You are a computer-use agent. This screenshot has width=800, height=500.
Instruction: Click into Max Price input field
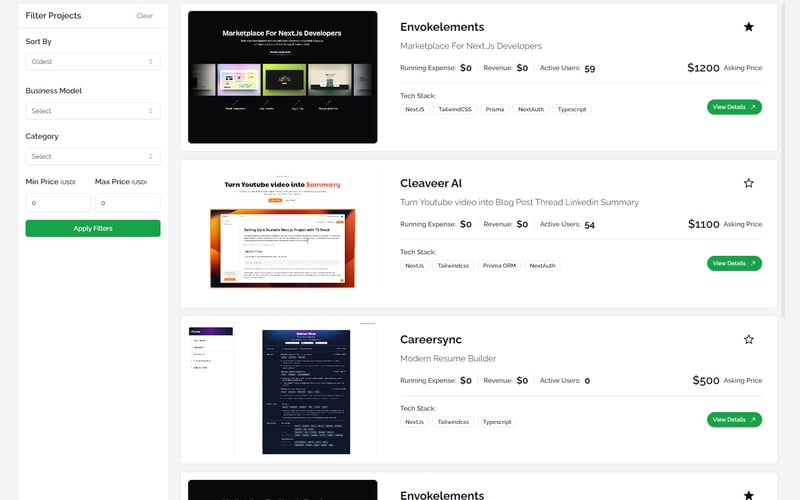[x=128, y=203]
